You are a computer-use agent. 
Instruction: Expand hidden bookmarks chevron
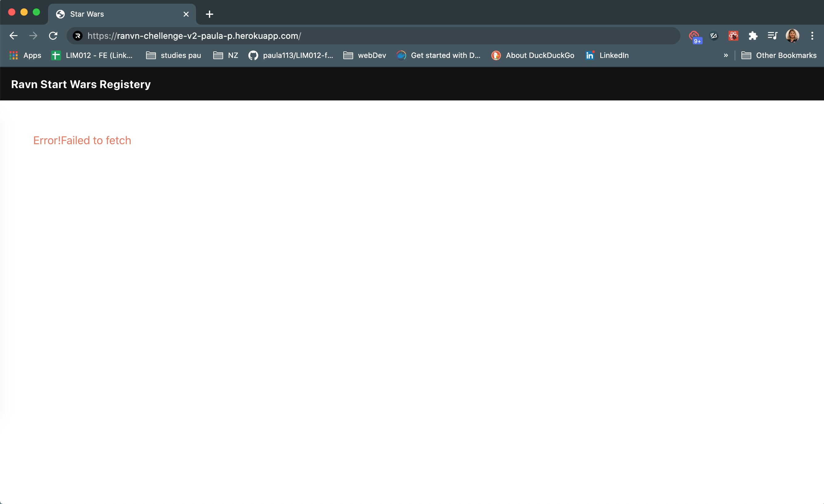726,55
